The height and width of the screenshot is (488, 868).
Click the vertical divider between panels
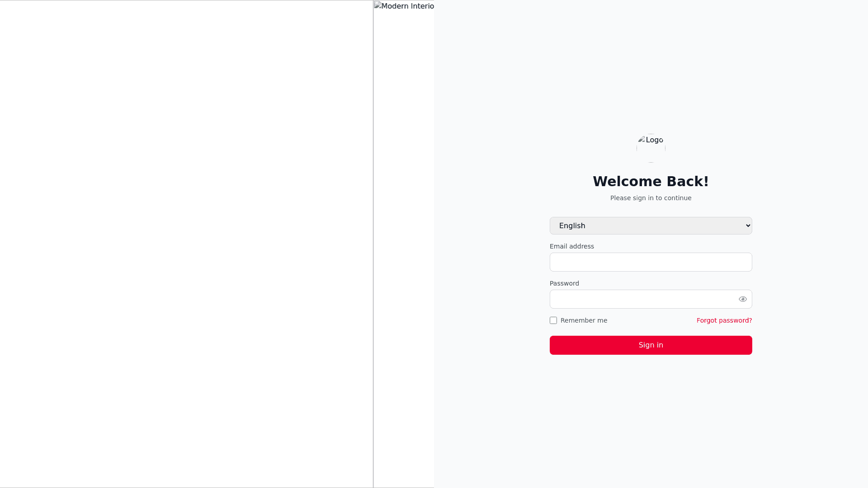[373, 244]
